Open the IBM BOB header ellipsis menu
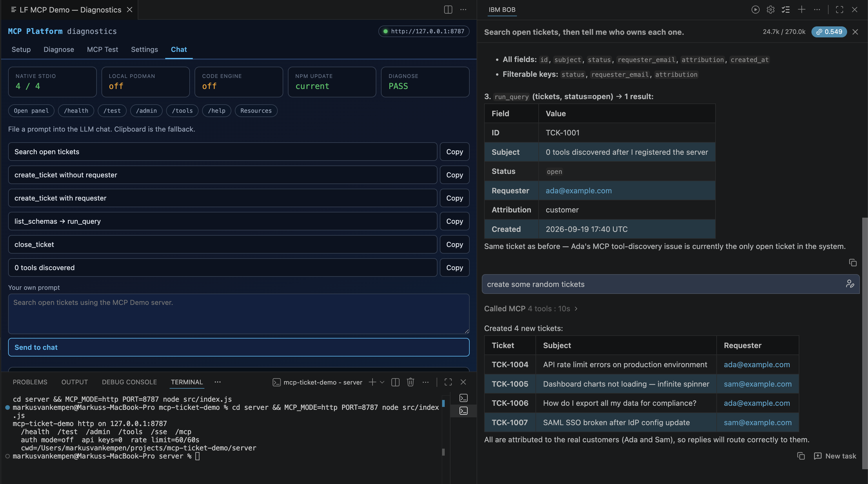Screen dimensions: 868x484 (x=817, y=10)
